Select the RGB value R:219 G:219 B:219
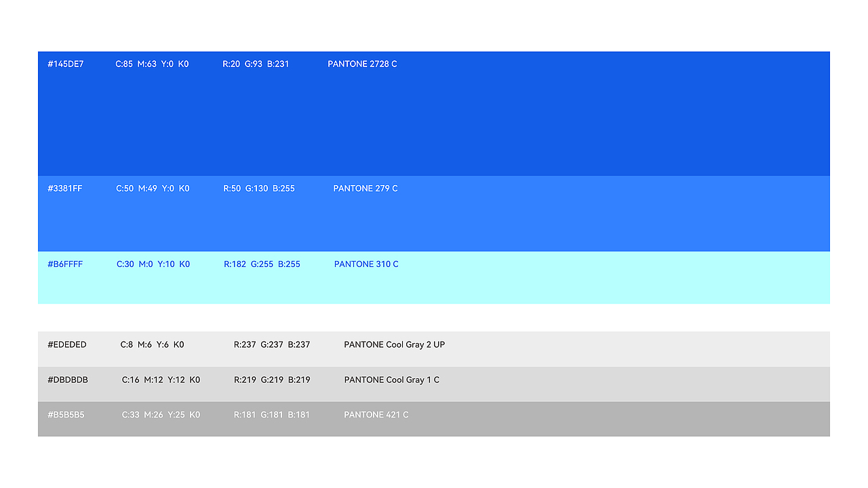This screenshot has height=488, width=868. 272,380
